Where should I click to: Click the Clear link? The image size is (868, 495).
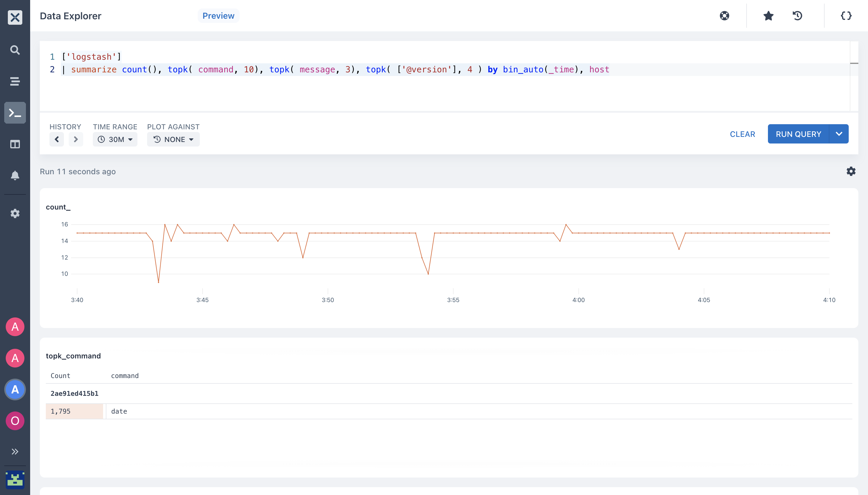742,134
